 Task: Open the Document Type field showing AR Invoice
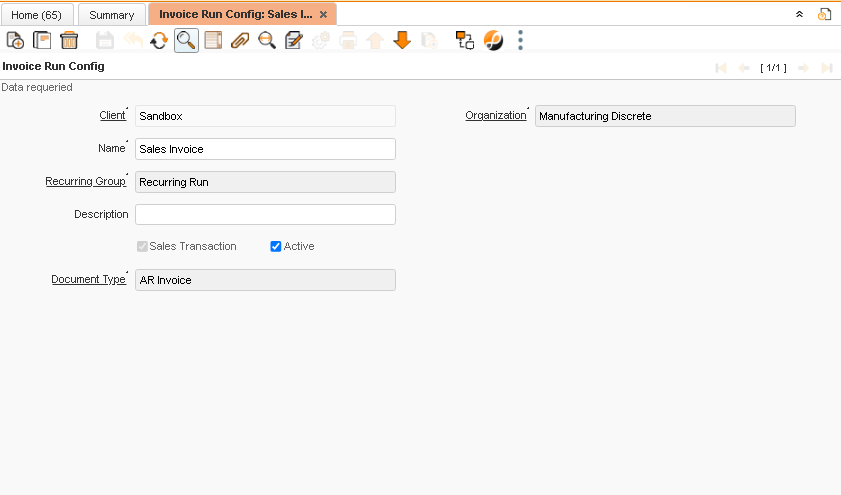click(265, 280)
